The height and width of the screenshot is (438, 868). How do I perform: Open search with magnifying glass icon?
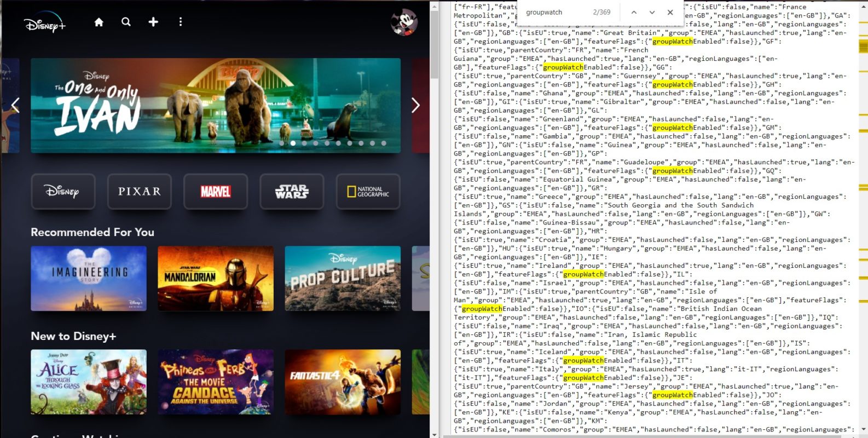[x=126, y=22]
